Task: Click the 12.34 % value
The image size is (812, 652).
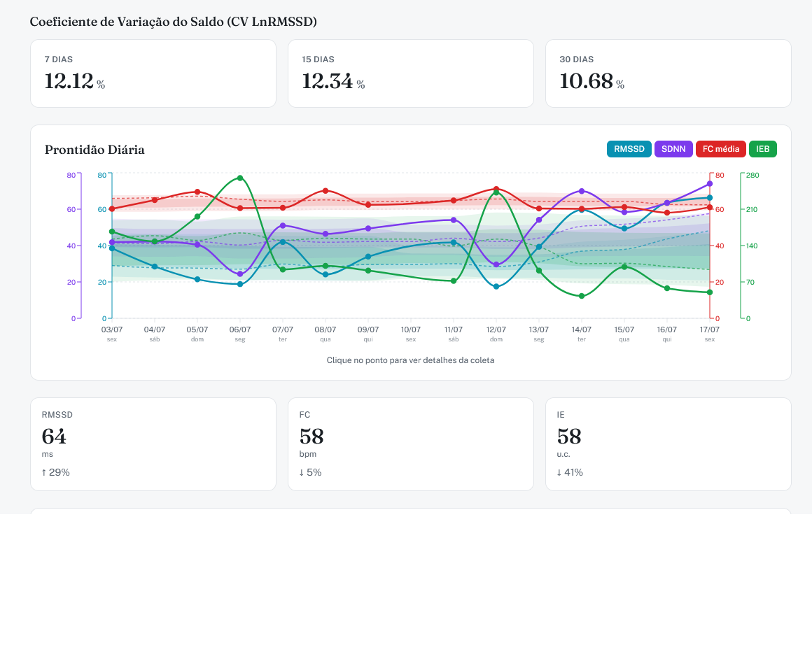Action: point(333,81)
